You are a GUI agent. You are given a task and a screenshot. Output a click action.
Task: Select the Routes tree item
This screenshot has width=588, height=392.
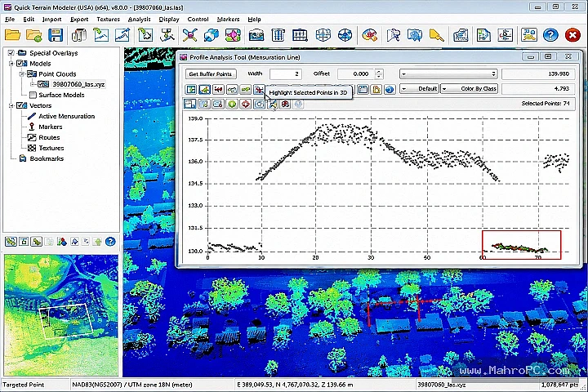[x=49, y=137]
